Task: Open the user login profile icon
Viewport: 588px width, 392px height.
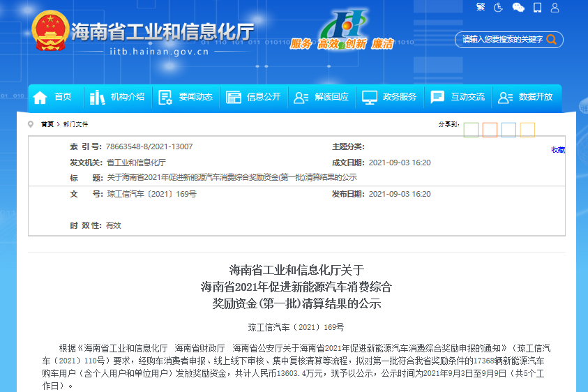Action: pos(555,8)
